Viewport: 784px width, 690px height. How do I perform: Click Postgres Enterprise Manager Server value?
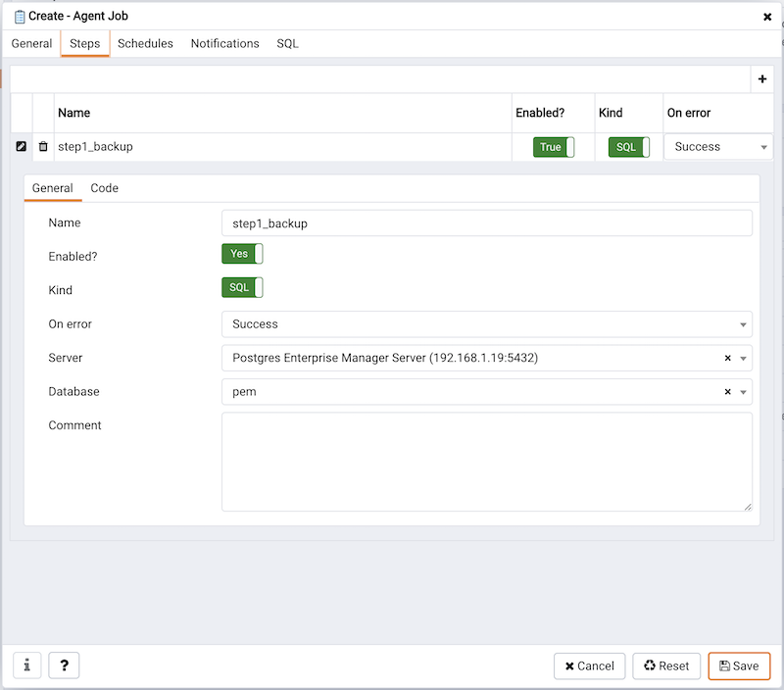pos(385,358)
